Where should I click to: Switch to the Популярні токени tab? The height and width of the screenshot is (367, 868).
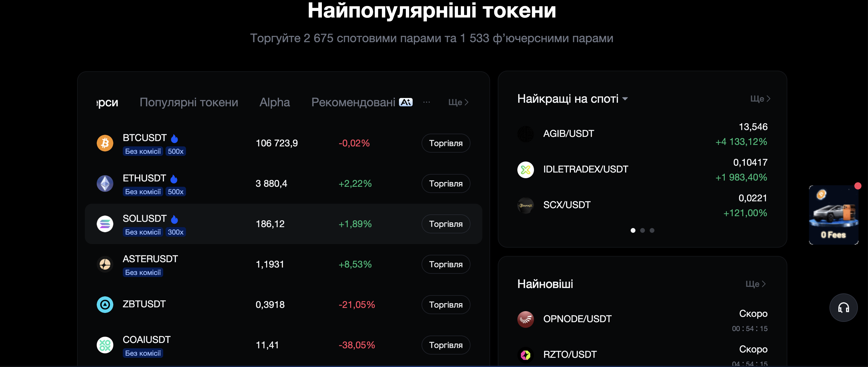[189, 102]
